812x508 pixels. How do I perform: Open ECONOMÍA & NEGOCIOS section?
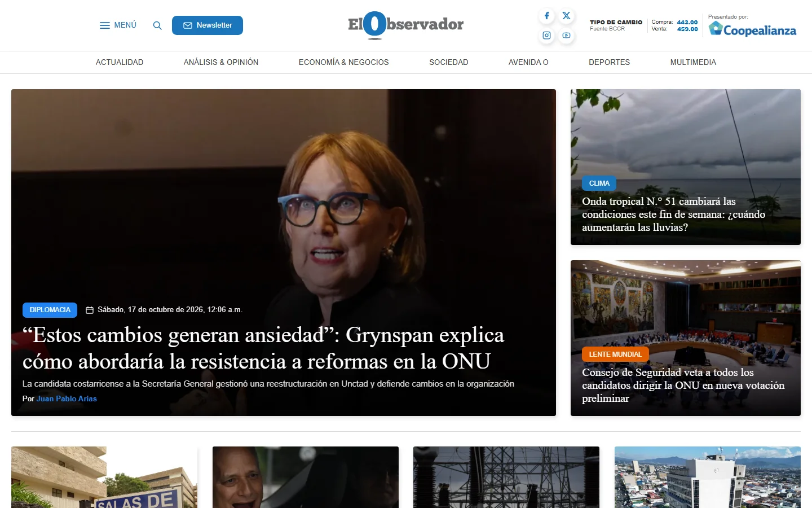[344, 62]
